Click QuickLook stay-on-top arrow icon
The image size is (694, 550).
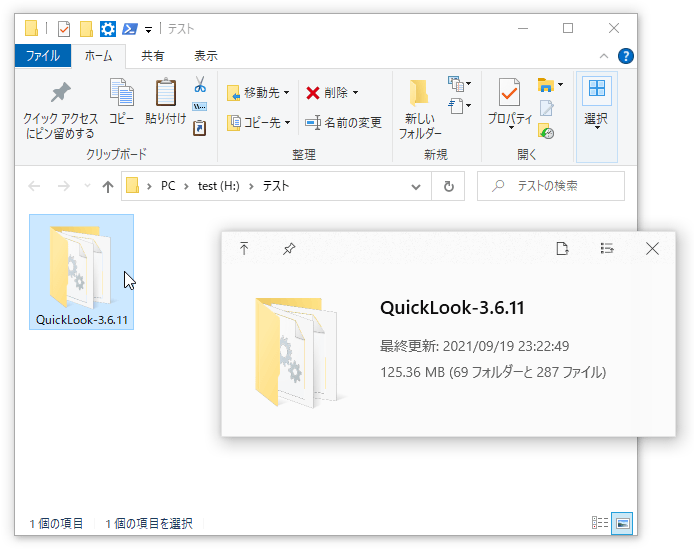click(244, 248)
